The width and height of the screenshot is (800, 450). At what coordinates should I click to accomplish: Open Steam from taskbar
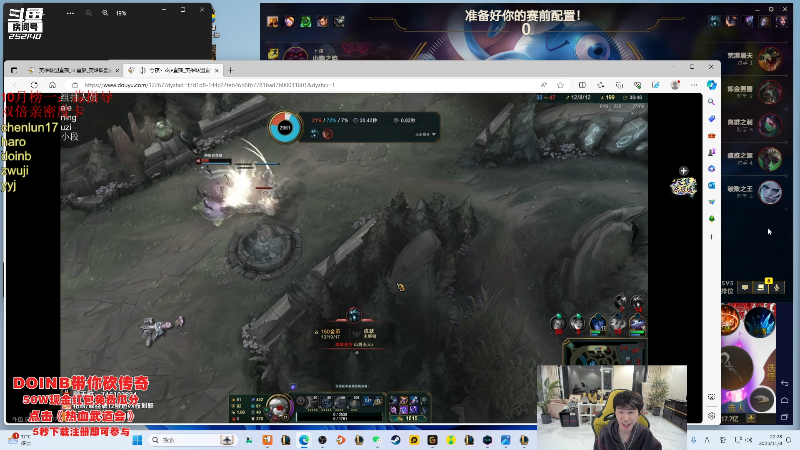pyautogui.click(x=395, y=440)
